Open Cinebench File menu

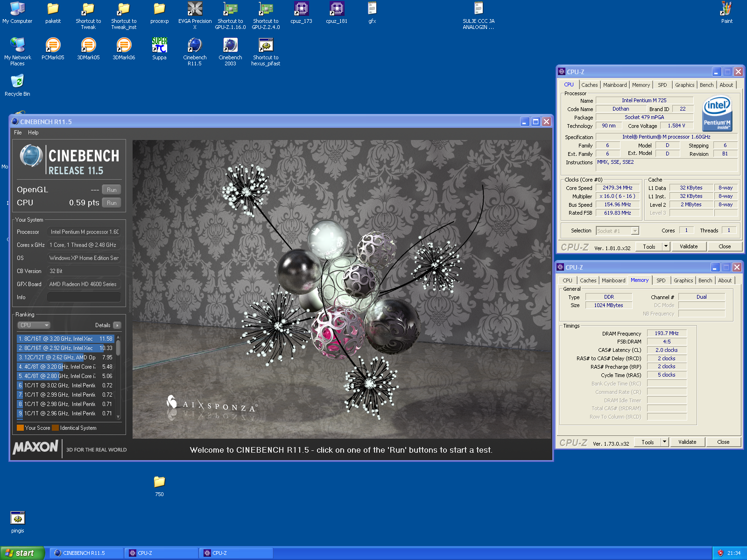tap(18, 133)
